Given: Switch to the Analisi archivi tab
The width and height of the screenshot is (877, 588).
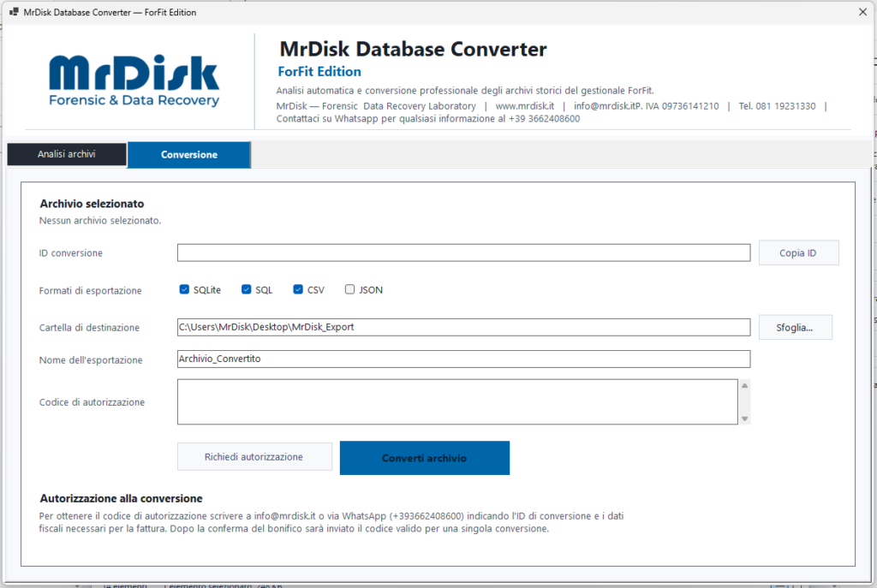Looking at the screenshot, I should coord(67,154).
